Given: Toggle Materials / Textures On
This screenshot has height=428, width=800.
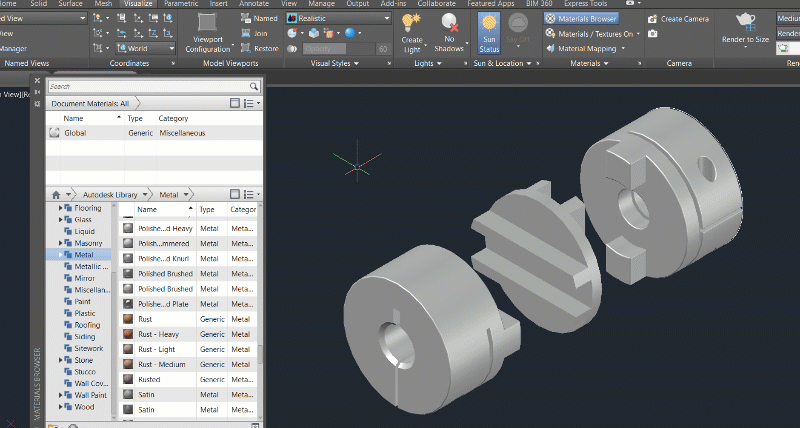Looking at the screenshot, I should pyautogui.click(x=593, y=33).
